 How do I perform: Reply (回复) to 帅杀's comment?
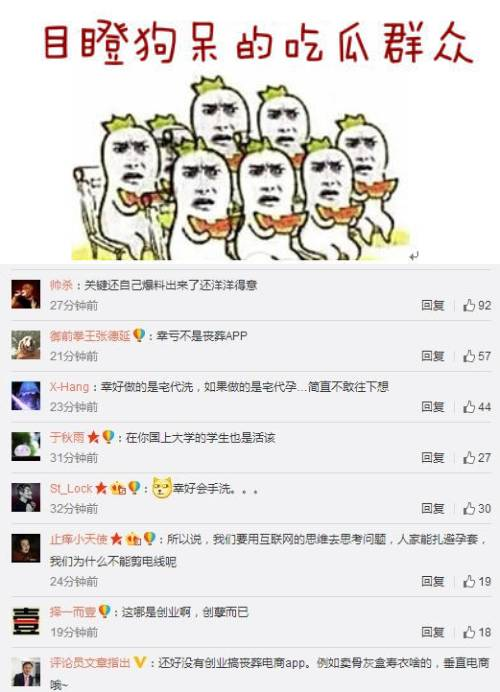(x=432, y=305)
